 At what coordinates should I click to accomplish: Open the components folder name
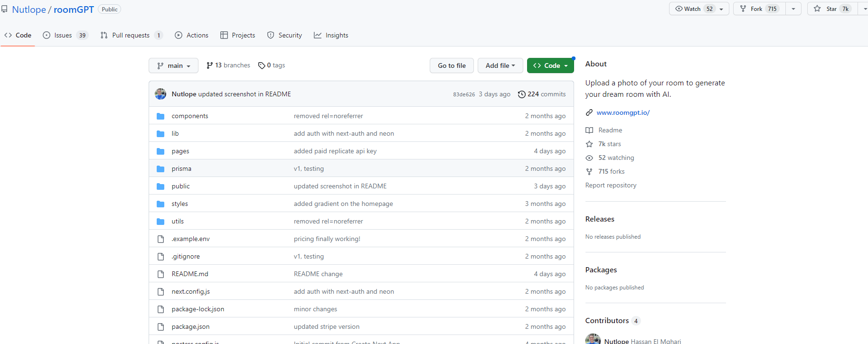pos(190,116)
